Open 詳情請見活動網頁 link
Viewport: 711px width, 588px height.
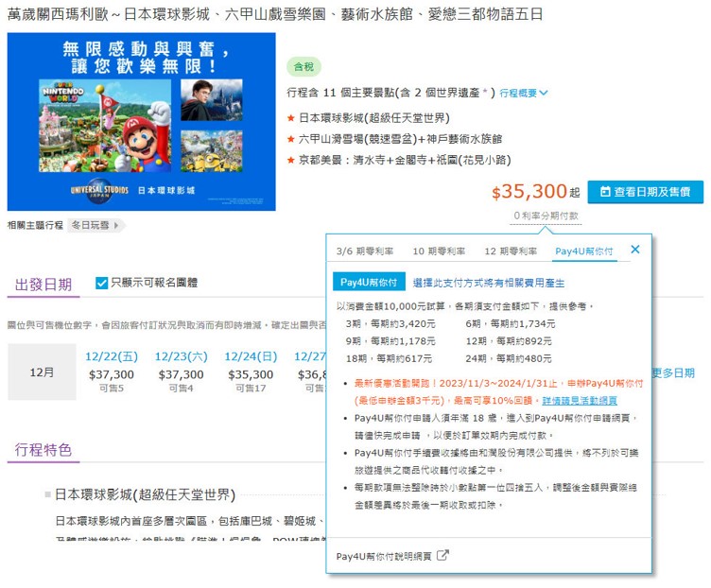point(580,401)
